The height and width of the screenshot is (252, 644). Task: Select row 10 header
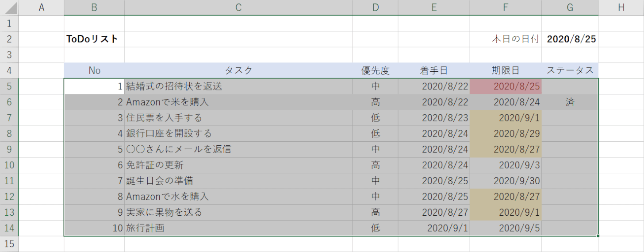coord(9,165)
